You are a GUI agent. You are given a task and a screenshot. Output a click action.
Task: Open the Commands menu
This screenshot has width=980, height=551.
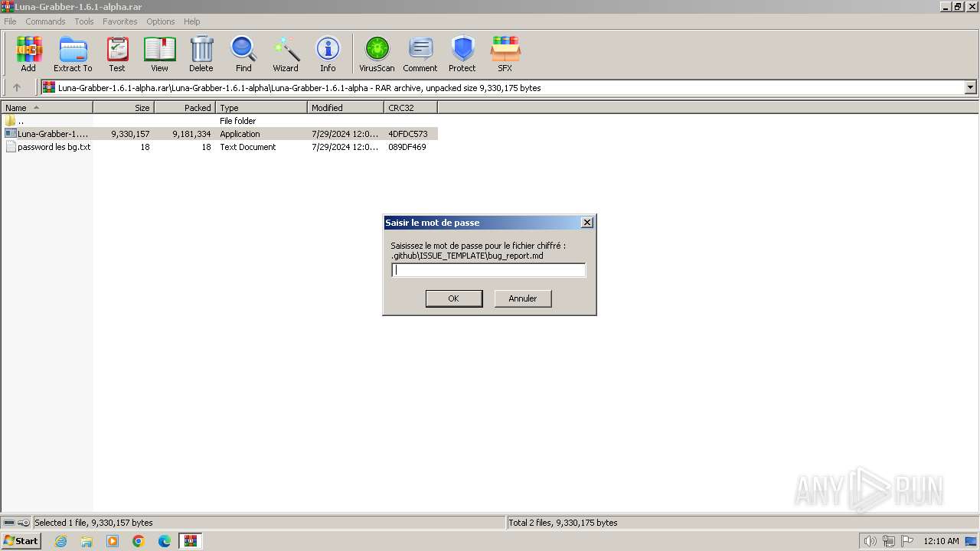coord(45,21)
